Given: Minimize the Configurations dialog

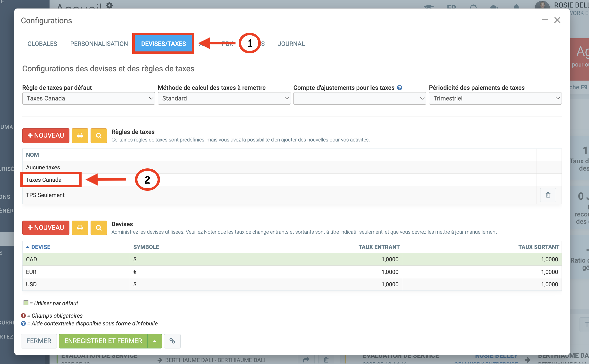Looking at the screenshot, I should pyautogui.click(x=545, y=20).
